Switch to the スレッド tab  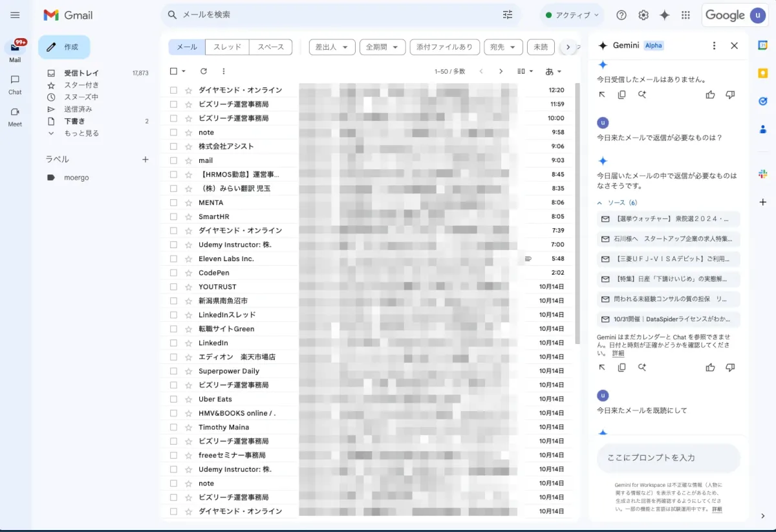coord(227,47)
